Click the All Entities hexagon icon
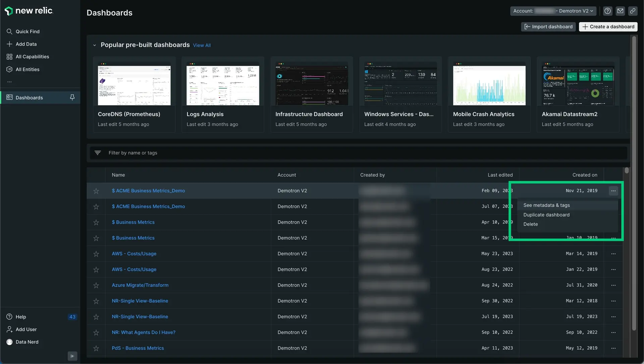644x364 pixels. click(x=9, y=69)
